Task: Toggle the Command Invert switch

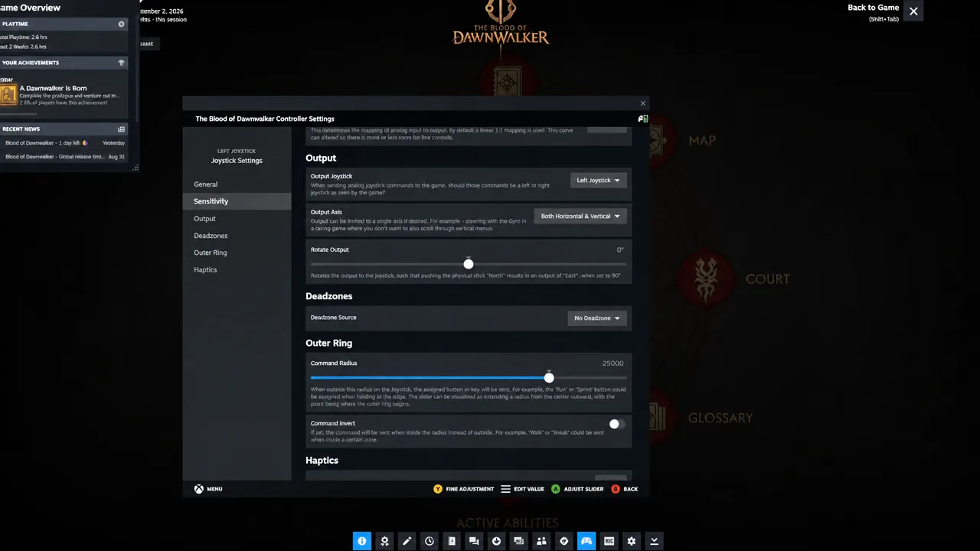Action: [x=617, y=424]
